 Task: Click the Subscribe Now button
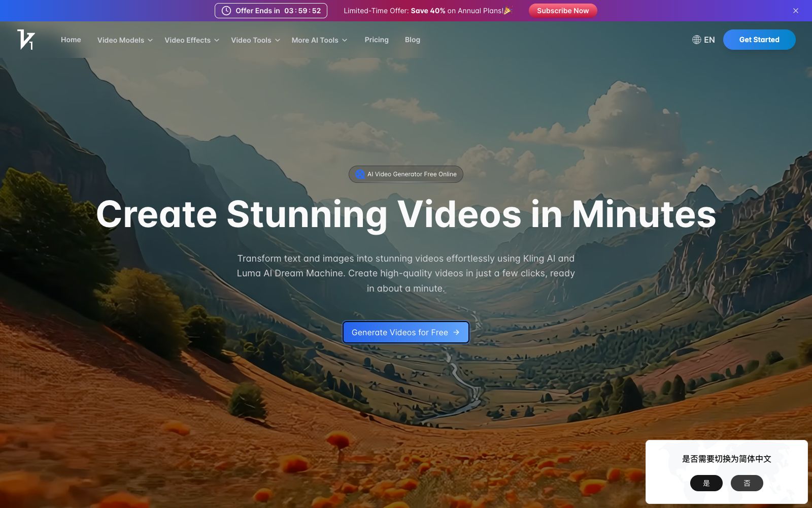click(563, 11)
